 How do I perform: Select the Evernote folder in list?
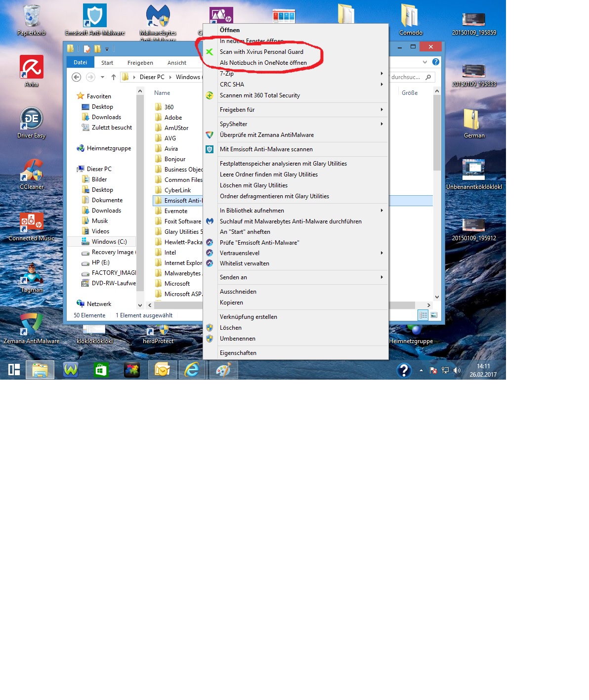(176, 211)
